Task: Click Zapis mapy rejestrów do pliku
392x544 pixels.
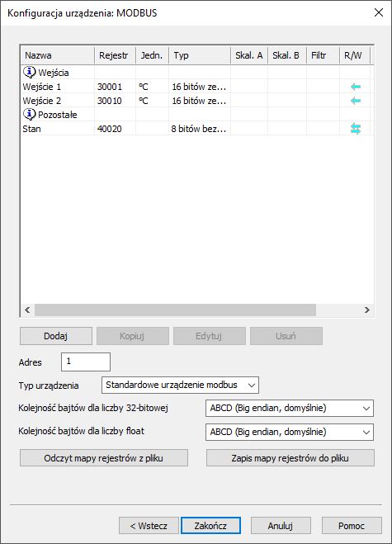Action: pyautogui.click(x=290, y=458)
